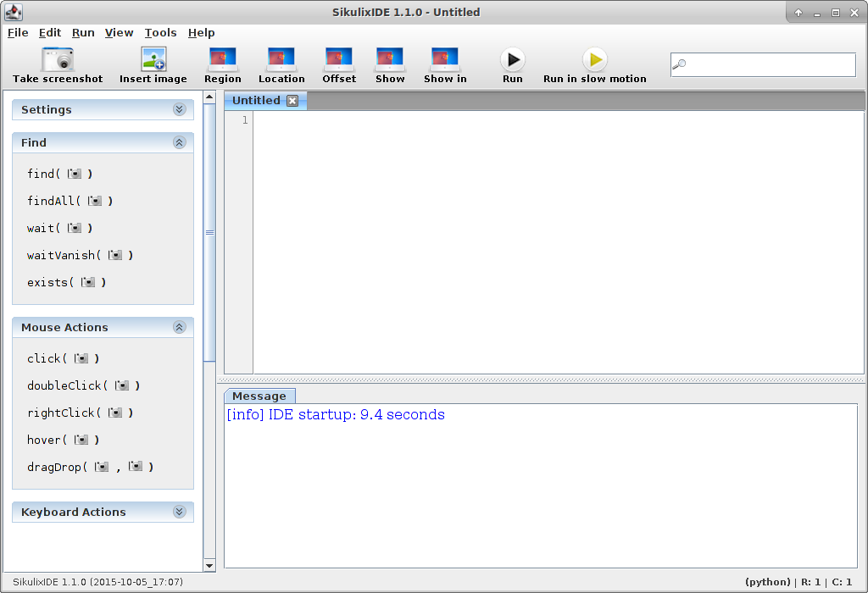The height and width of the screenshot is (593, 868).
Task: Click line number 1 in the gutter
Action: (245, 120)
